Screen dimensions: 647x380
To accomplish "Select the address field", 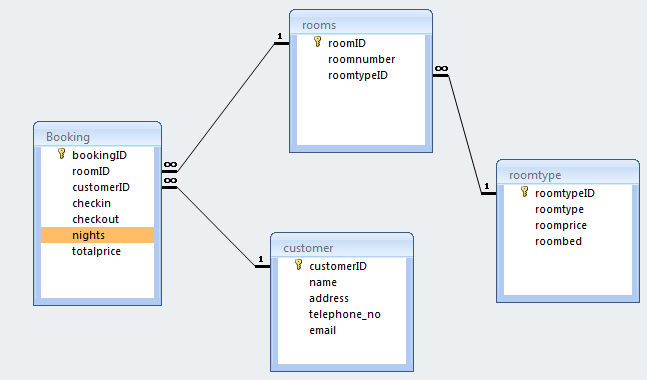I will [342, 298].
